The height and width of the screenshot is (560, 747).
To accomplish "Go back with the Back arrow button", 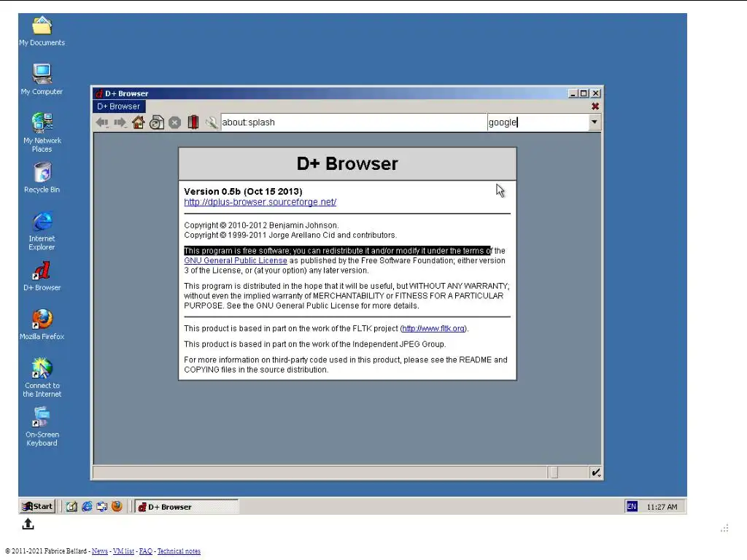I will coord(102,122).
